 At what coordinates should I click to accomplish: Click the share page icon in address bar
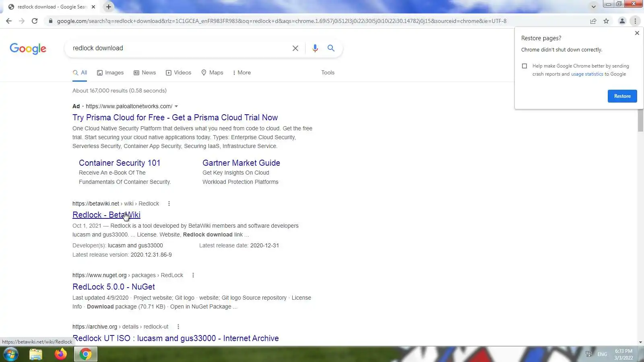(593, 21)
